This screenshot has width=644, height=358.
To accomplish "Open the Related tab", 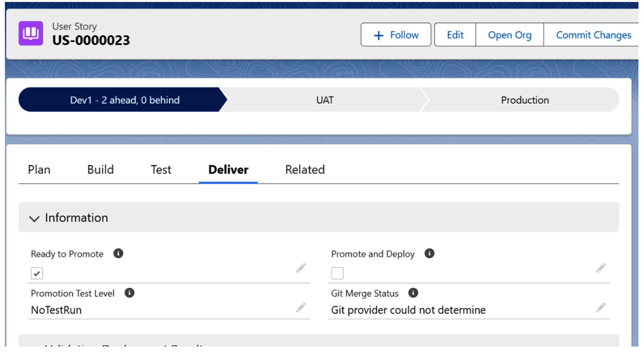I will tap(305, 170).
